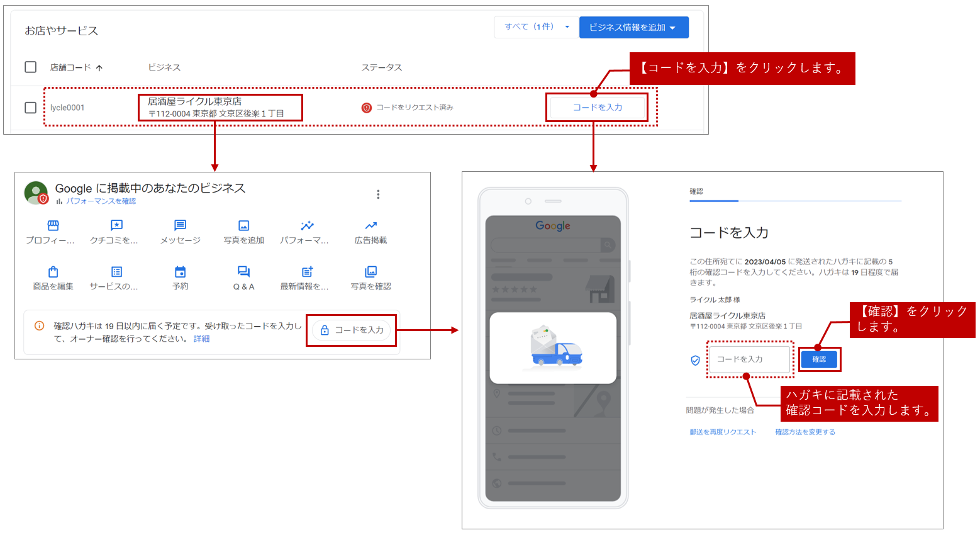
Task: Open the プロフィール storefront icon
Action: point(53,225)
